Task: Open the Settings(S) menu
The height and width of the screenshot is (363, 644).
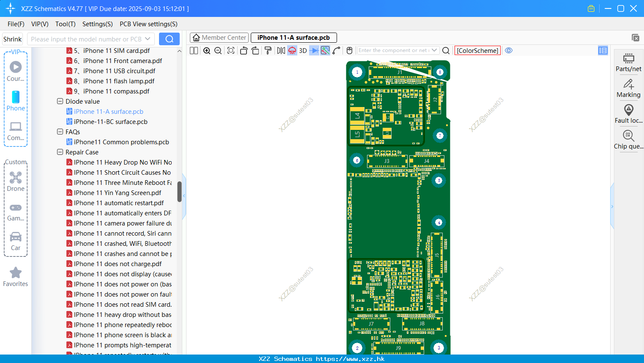Action: point(98,24)
